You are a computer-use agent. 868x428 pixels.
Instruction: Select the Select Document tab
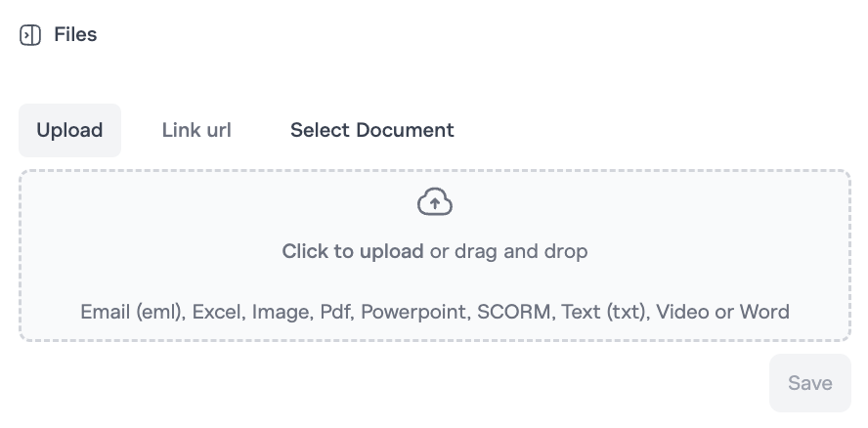pos(371,130)
